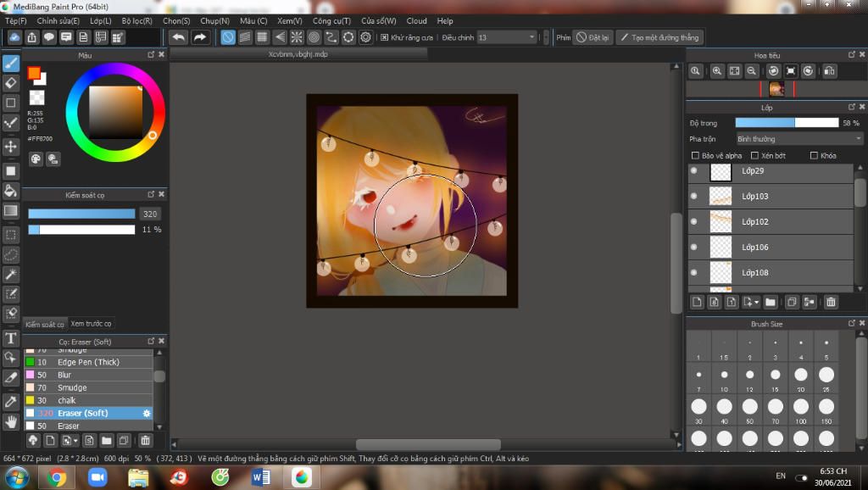This screenshot has width=868, height=490.
Task: Zoom in using the navigator magnifier plus
Action: point(717,71)
